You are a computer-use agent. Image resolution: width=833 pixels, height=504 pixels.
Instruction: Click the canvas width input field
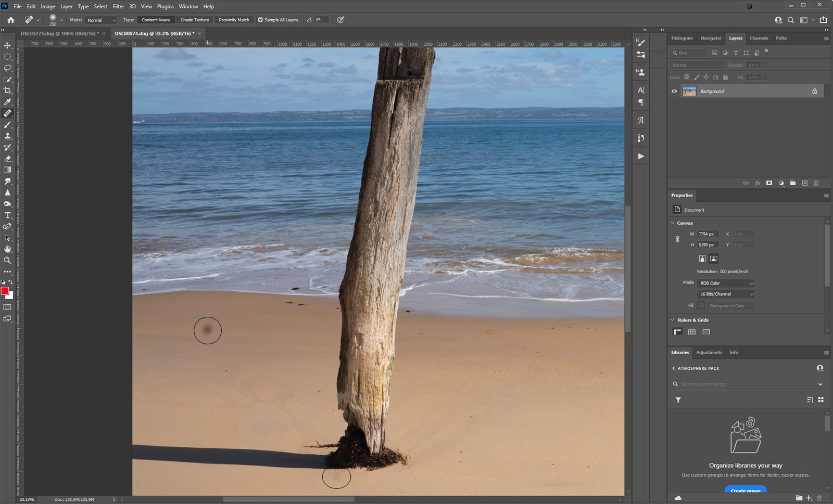[x=708, y=234]
